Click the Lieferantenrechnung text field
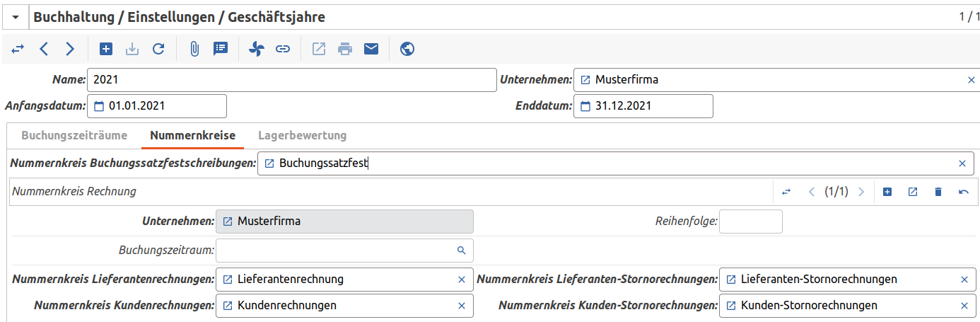Viewport: 980px width, 322px height. [x=345, y=280]
